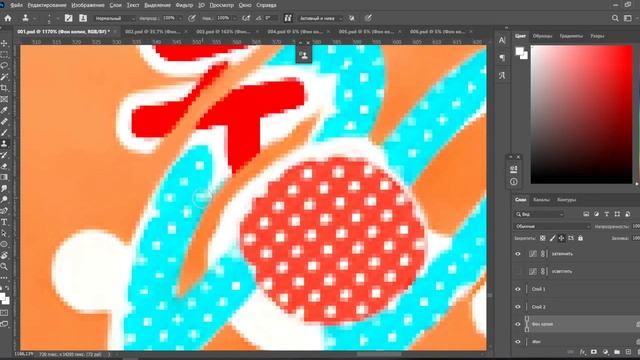Screen dimensions: 640x360
Task: Show the hidden осветлить adjustment layer
Action: [518, 271]
